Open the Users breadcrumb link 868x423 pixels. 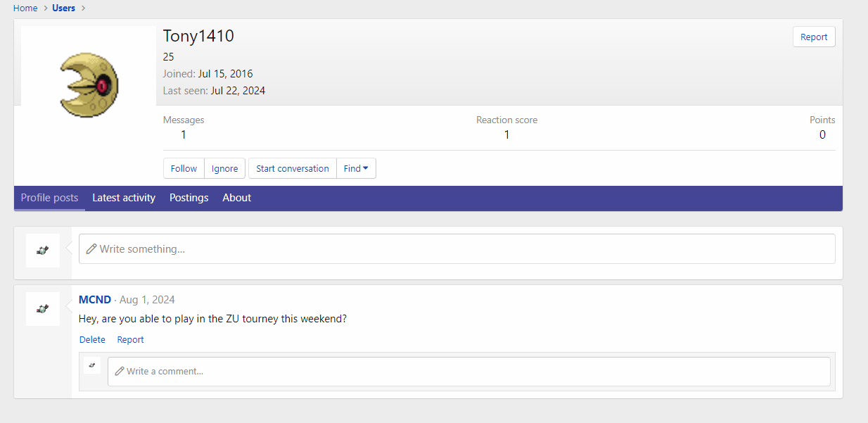[x=63, y=8]
